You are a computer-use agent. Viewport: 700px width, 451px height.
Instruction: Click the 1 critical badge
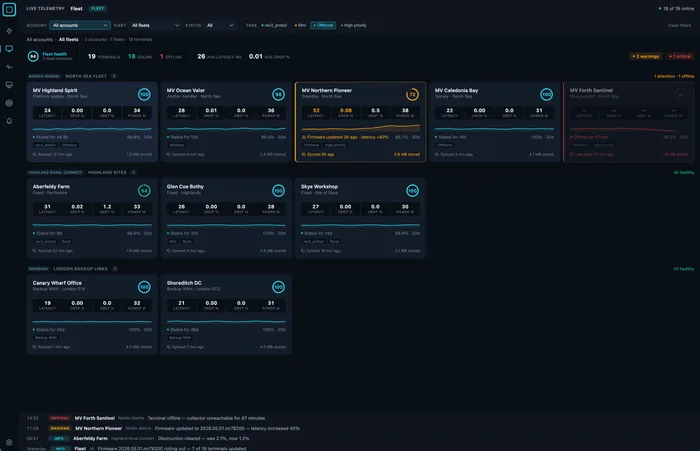680,56
